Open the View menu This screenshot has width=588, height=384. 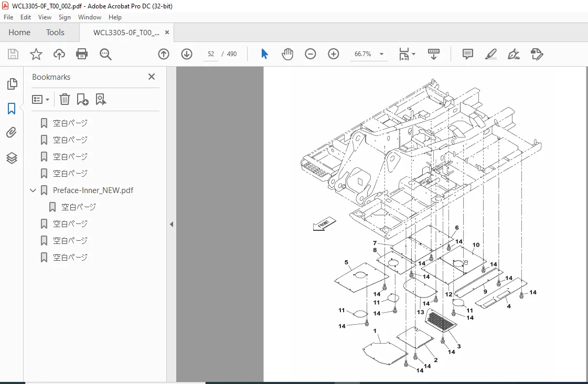click(x=45, y=17)
